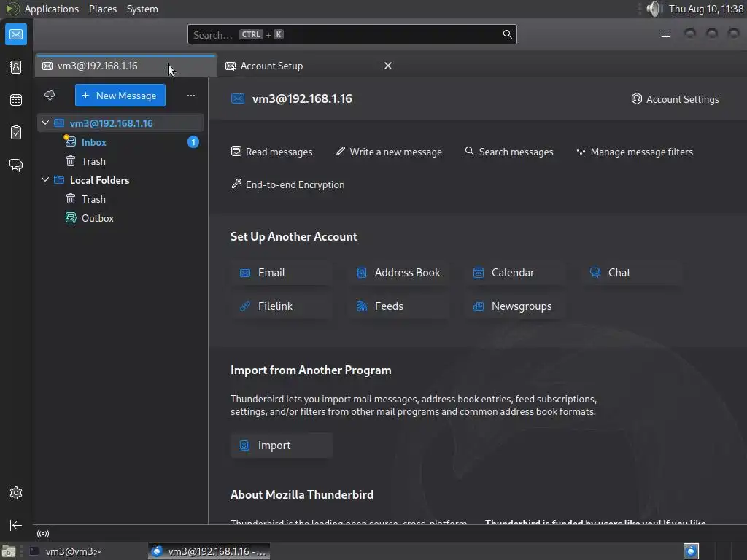Open the Thunderbird hamburger menu
The width and height of the screenshot is (747, 560).
coord(666,34)
